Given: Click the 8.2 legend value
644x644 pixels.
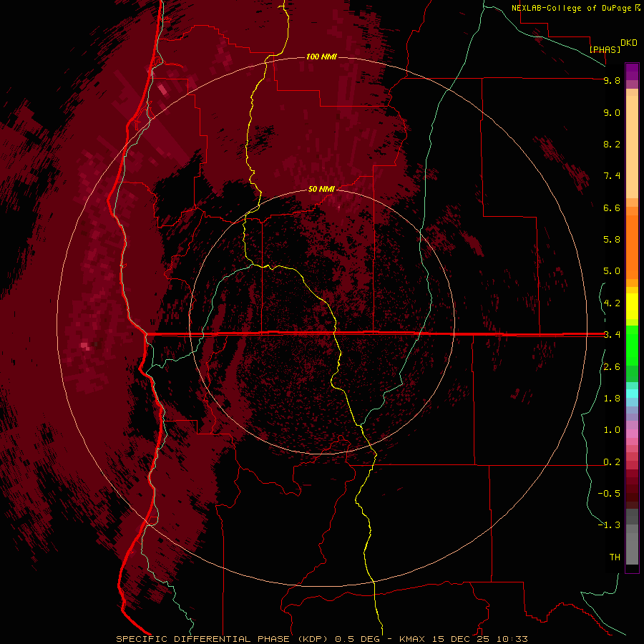Looking at the screenshot, I should click(x=612, y=144).
